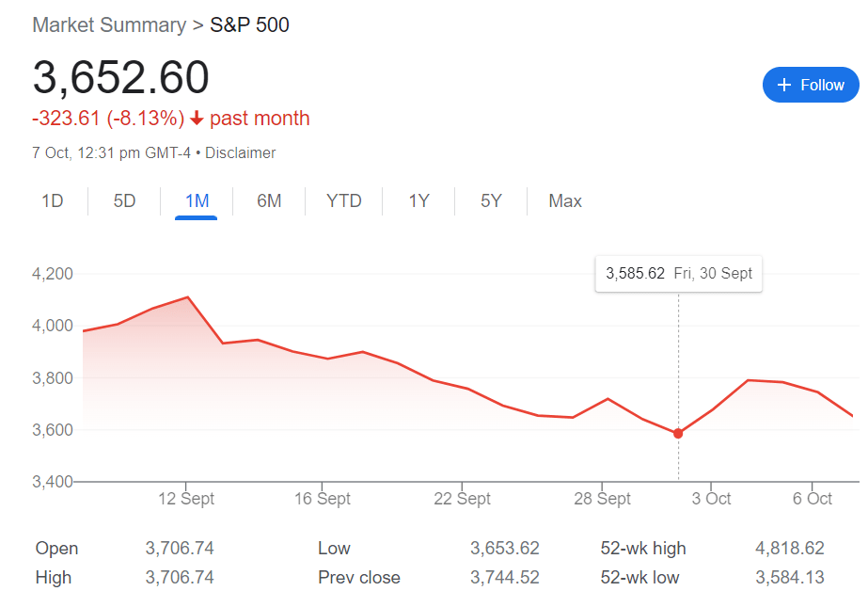View the 1Y chart range
This screenshot has width=868, height=607.
pos(418,200)
